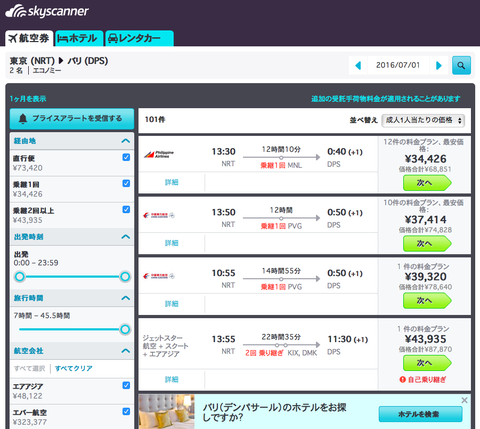Image resolution: width=480 pixels, height=429 pixels.
Task: Click the hotel room thumbnail image
Action: pos(167,412)
